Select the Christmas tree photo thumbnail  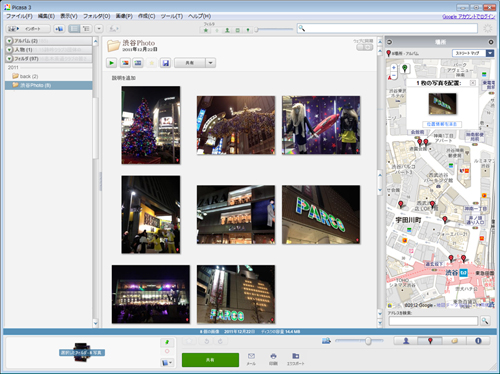click(x=151, y=125)
